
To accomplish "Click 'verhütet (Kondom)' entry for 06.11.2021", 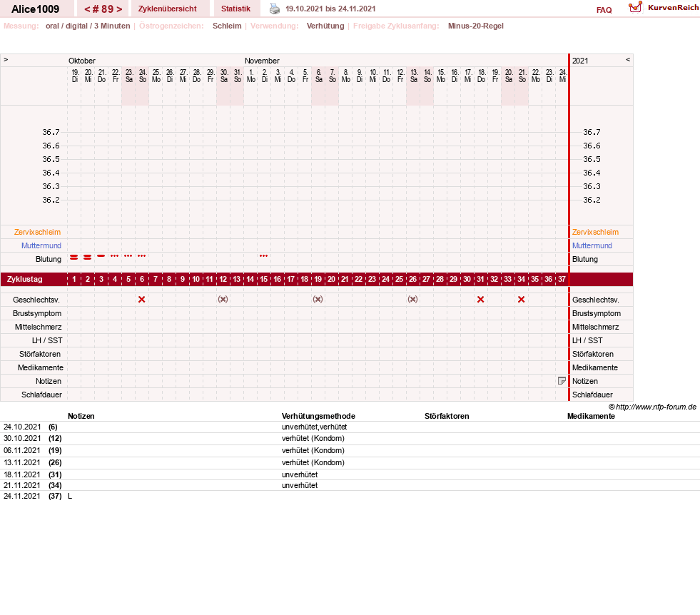I will click(x=313, y=450).
